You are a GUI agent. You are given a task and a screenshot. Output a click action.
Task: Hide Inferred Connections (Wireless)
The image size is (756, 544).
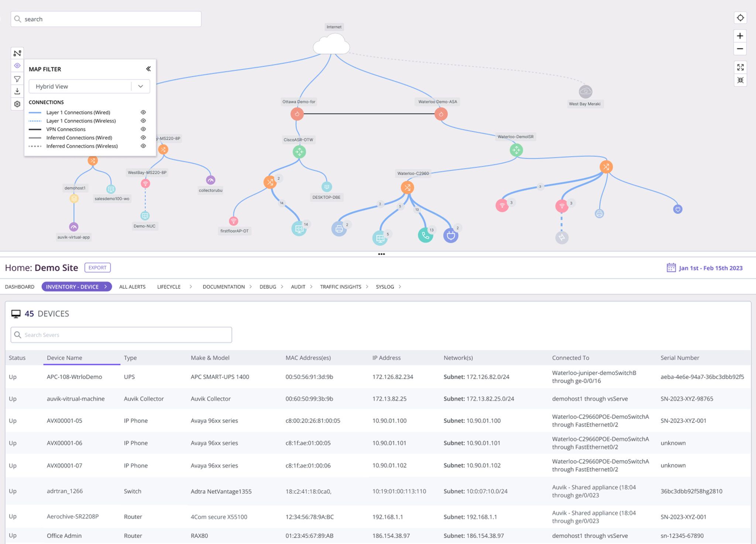coord(143,146)
